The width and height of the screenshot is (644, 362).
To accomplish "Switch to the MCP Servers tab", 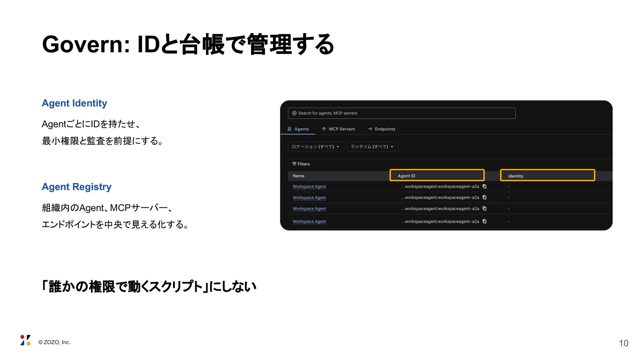I will [338, 129].
